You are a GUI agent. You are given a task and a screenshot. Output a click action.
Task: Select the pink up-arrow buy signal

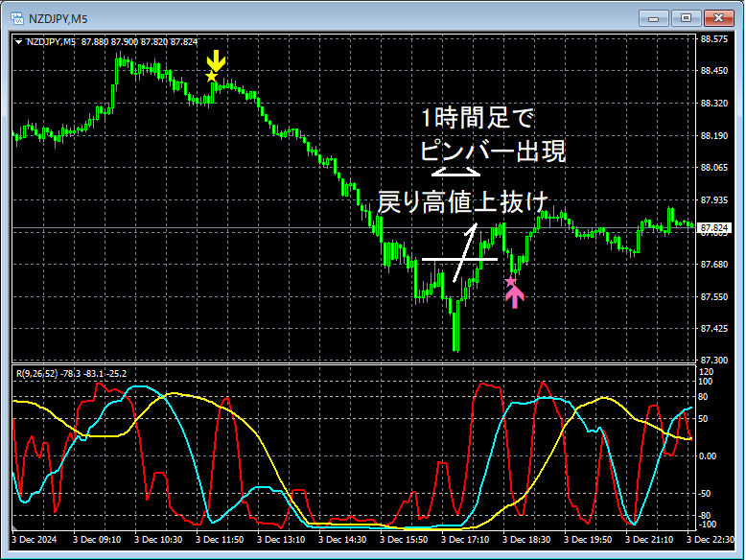(x=515, y=297)
